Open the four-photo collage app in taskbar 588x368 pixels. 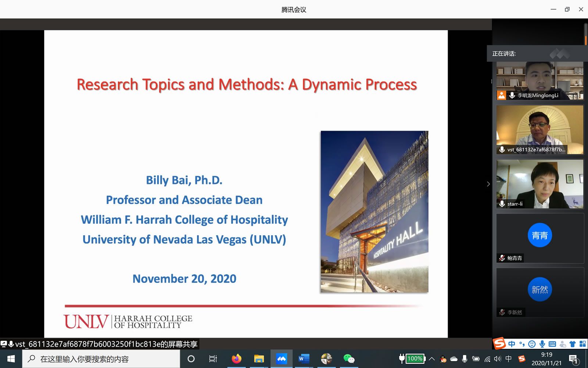tap(326, 358)
